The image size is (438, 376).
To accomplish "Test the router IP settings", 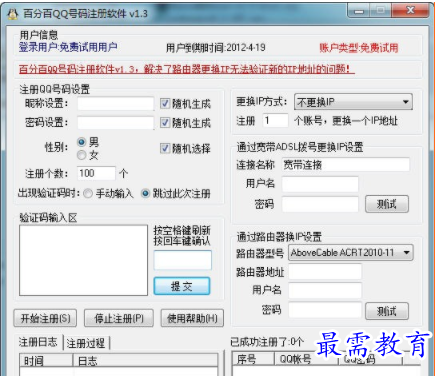I will (x=387, y=311).
